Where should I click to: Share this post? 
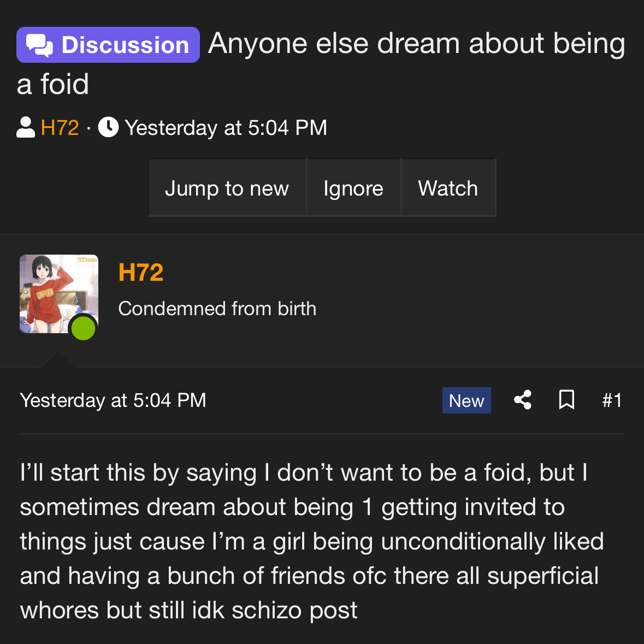point(523,400)
